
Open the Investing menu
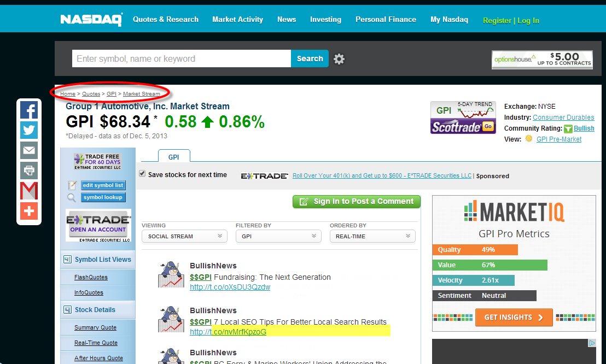tap(325, 19)
